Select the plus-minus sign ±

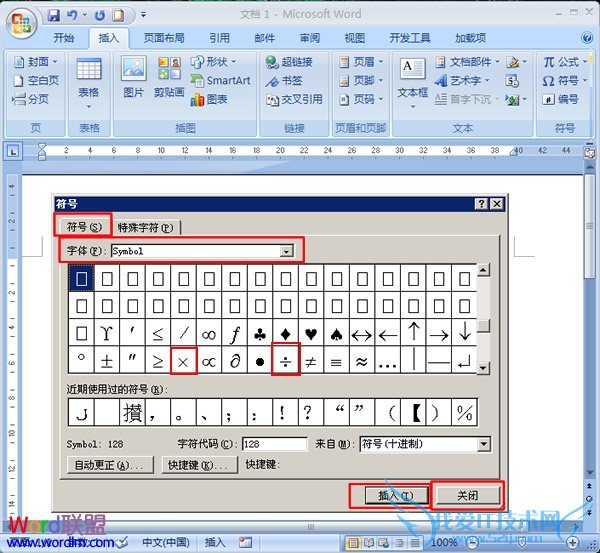click(107, 361)
